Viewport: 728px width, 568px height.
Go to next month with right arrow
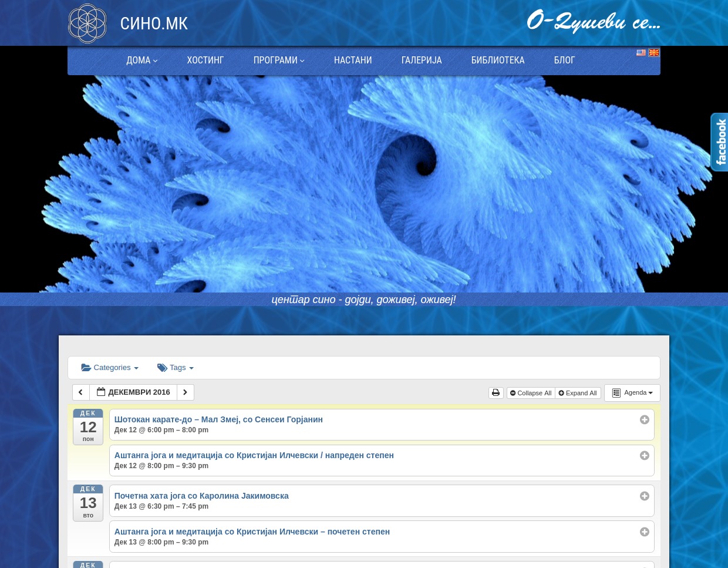point(185,392)
